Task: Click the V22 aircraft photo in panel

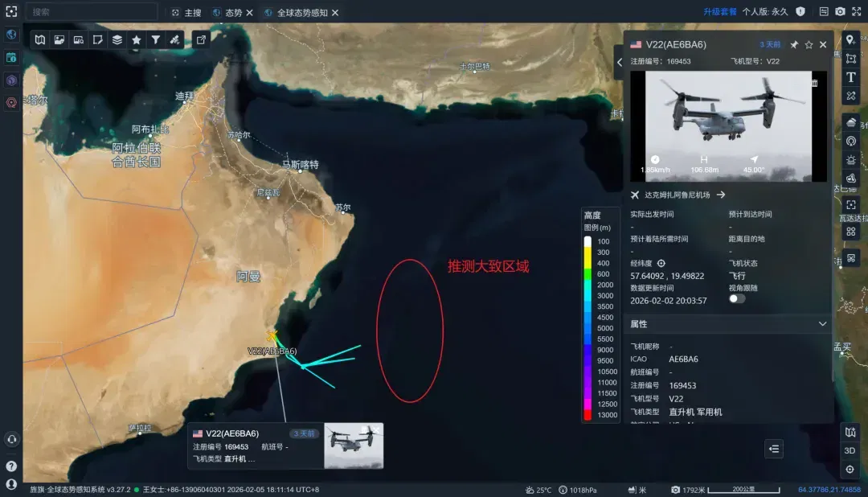Action: click(728, 125)
